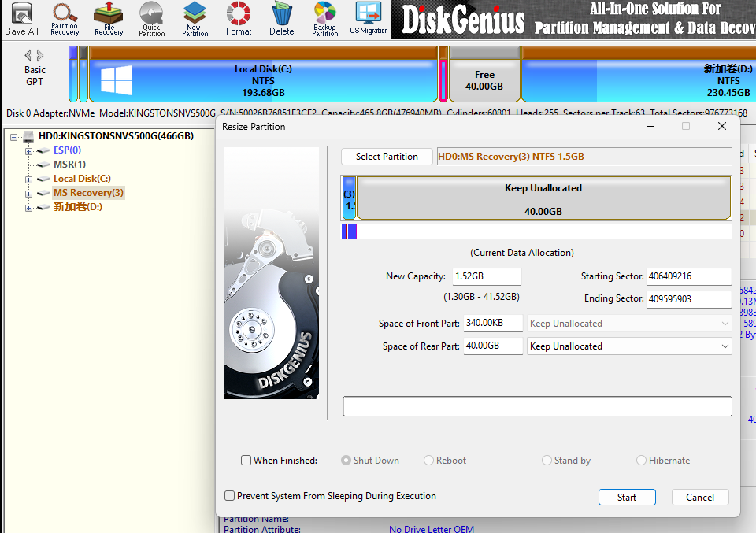The width and height of the screenshot is (756, 533).
Task: Create a New Partition via toolbar
Action: point(195,19)
